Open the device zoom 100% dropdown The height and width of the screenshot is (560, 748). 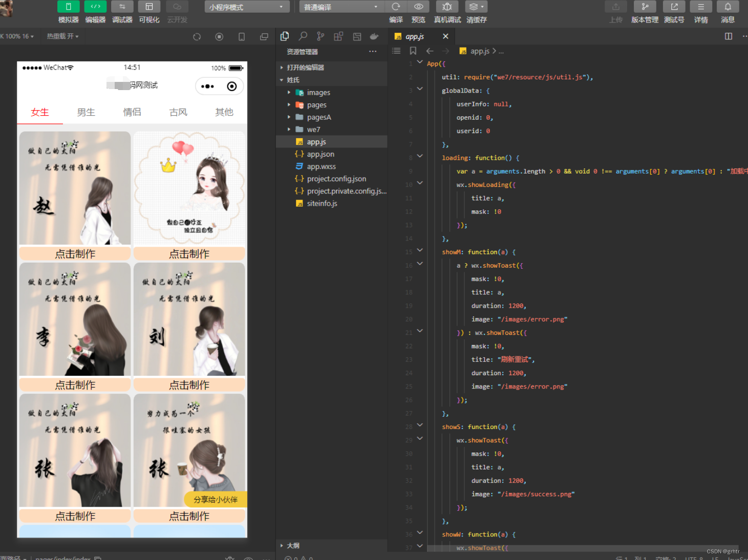tap(17, 36)
